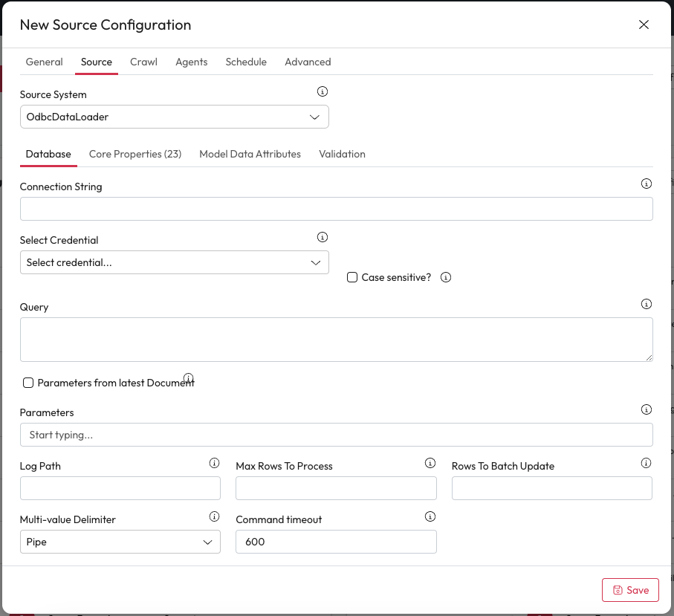Viewport: 674px width, 616px height.
Task: Click the Connection String info icon
Action: pos(646,184)
